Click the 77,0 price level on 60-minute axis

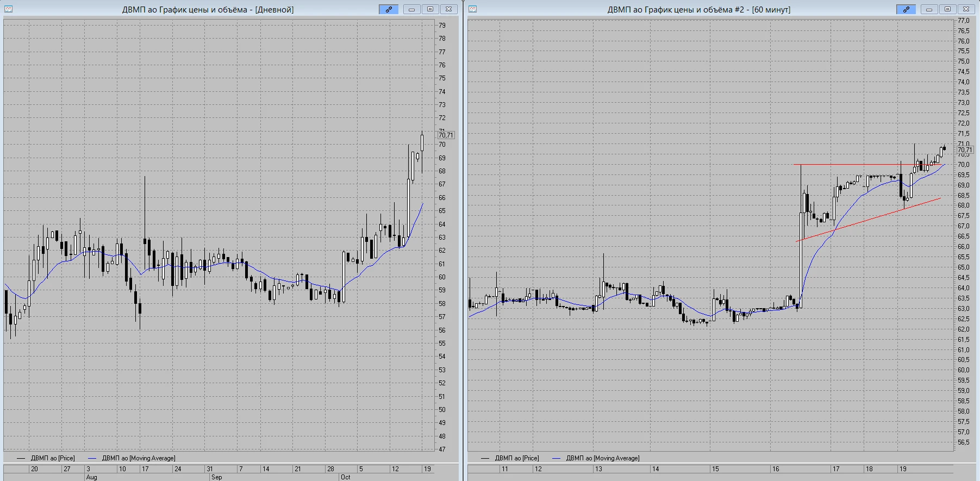tap(963, 21)
